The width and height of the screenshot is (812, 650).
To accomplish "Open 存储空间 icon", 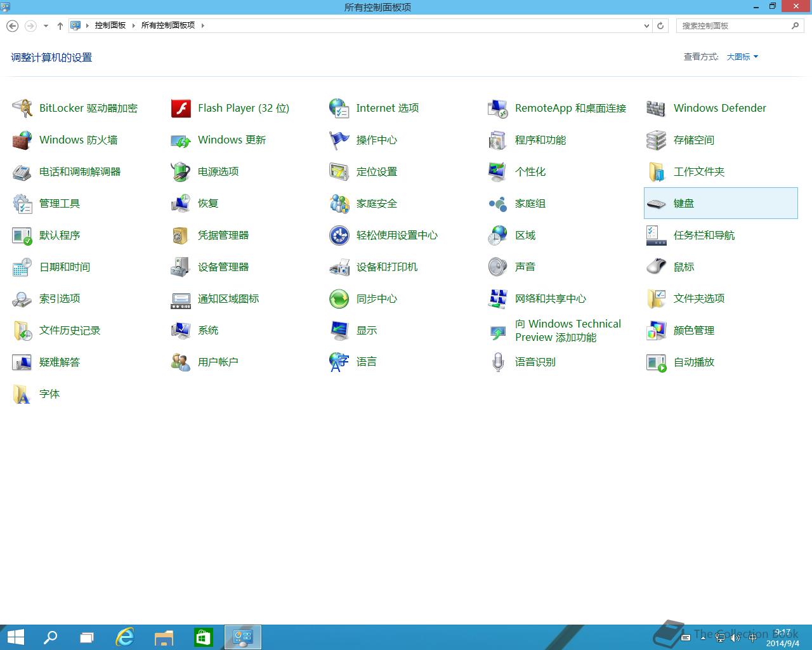I will point(657,140).
